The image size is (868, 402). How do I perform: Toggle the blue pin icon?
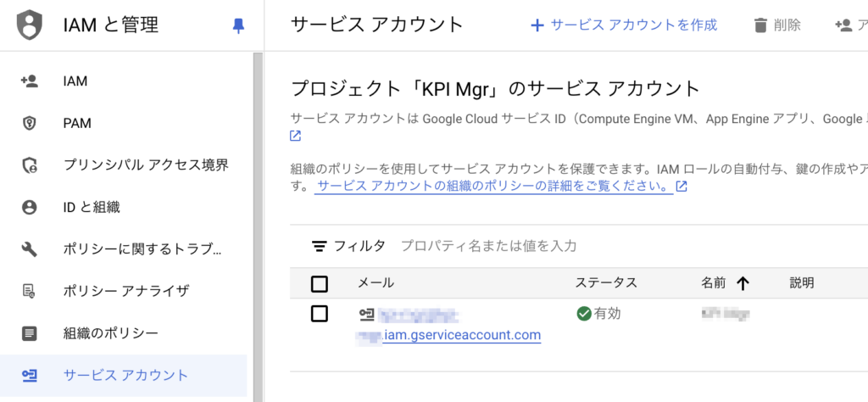238,25
